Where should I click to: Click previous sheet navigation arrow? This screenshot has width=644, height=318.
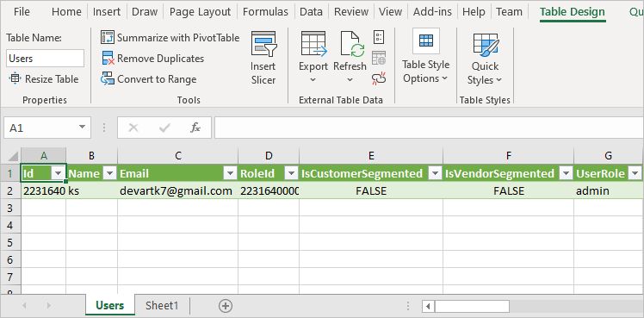point(24,305)
